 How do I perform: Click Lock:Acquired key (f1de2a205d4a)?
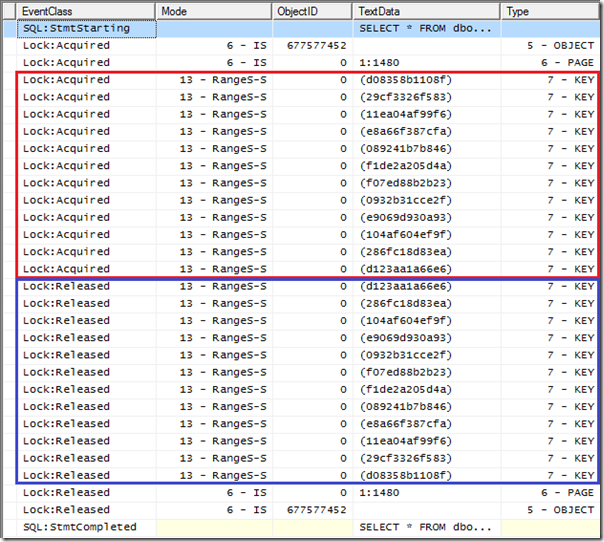click(x=406, y=166)
